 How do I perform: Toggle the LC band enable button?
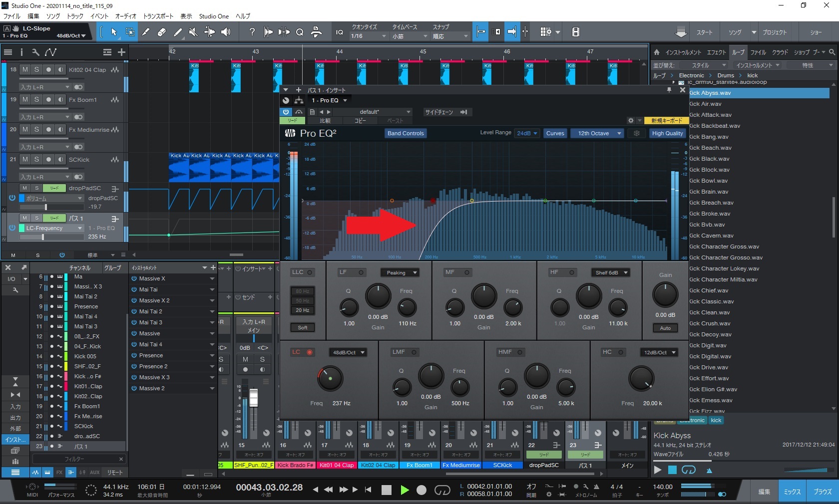[x=310, y=352]
